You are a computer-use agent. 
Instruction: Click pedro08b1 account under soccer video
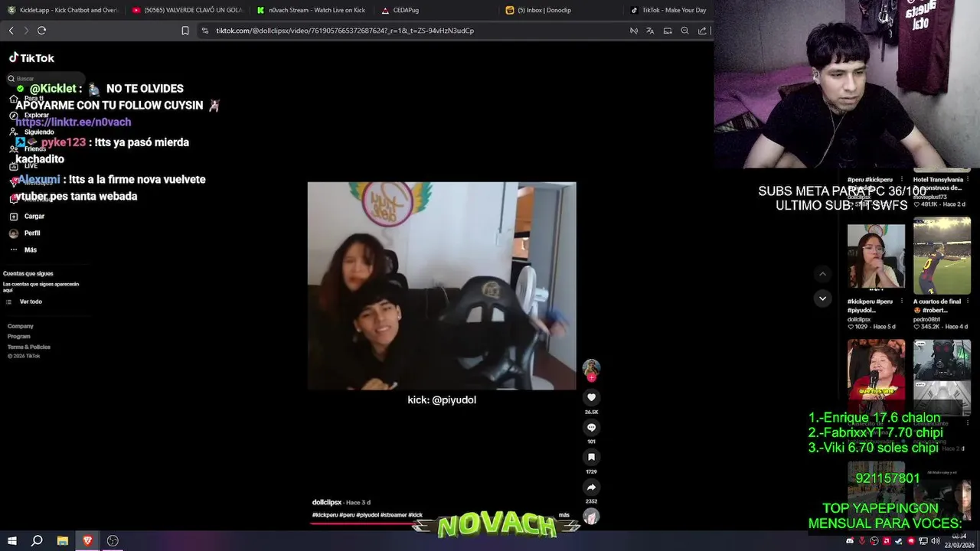pyautogui.click(x=926, y=319)
